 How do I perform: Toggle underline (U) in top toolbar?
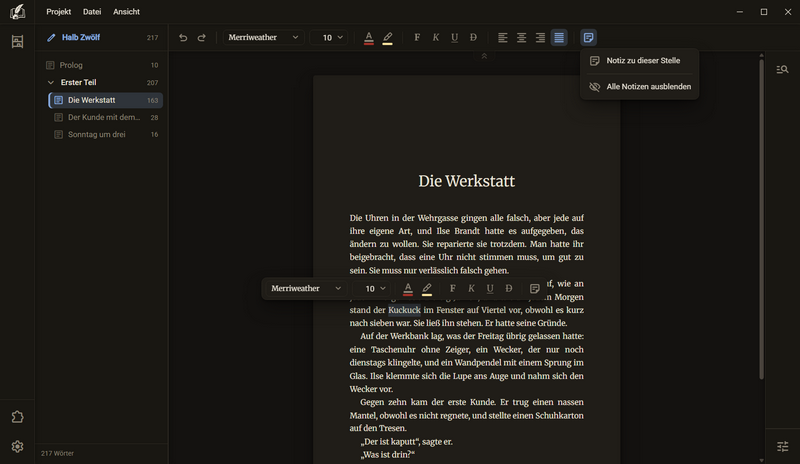coord(455,37)
